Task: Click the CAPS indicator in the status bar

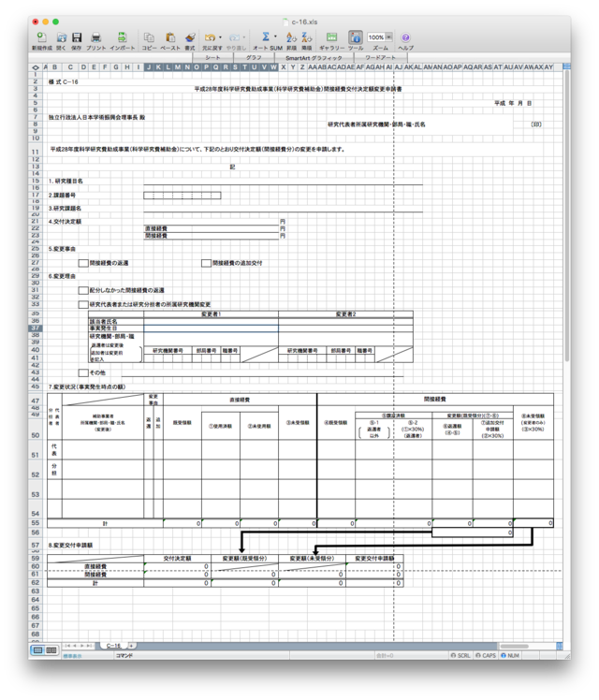Action: (486, 655)
